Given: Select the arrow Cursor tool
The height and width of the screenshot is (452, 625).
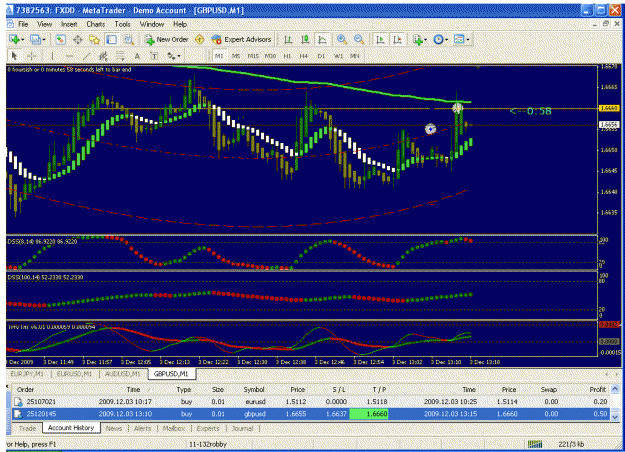Looking at the screenshot, I should (14, 56).
